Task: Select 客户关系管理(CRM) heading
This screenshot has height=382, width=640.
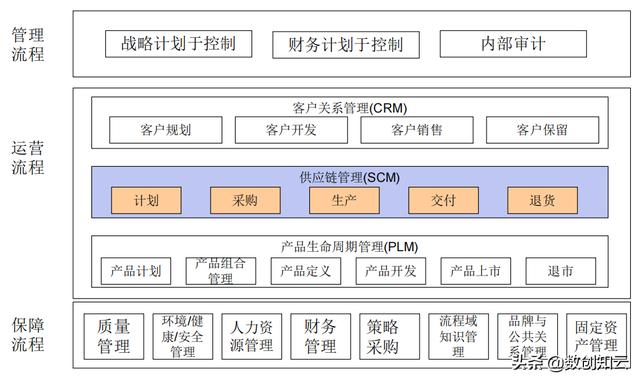Action: point(350,108)
